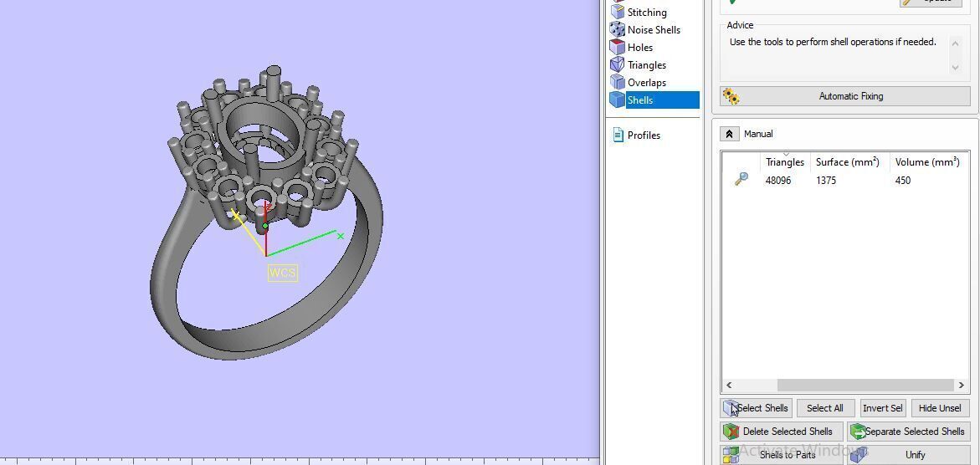Select the highlighted Shells entry
Screen dimensions: 980x465
coord(663,100)
